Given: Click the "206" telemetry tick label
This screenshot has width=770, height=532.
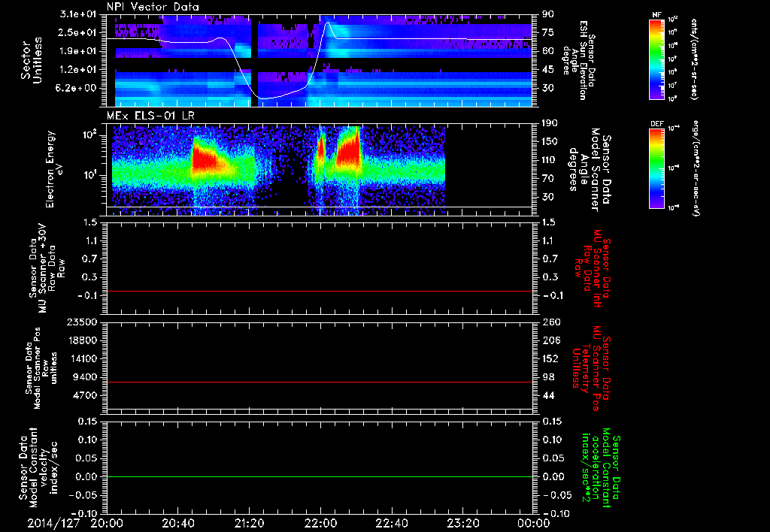Looking at the screenshot, I should point(550,340).
